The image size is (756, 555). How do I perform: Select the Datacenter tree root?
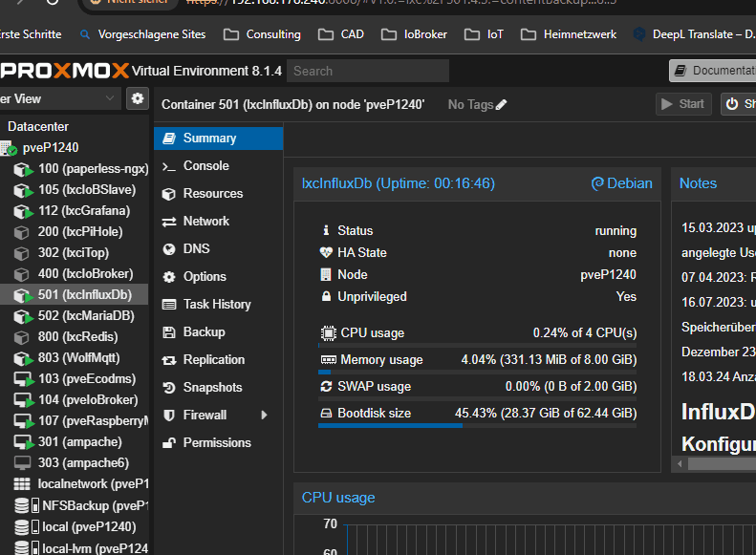coord(38,127)
